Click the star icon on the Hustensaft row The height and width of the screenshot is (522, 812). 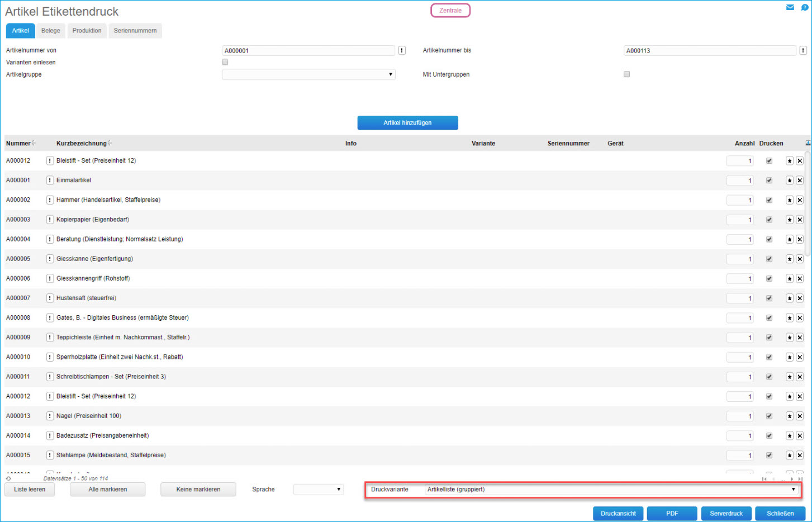[x=790, y=298]
